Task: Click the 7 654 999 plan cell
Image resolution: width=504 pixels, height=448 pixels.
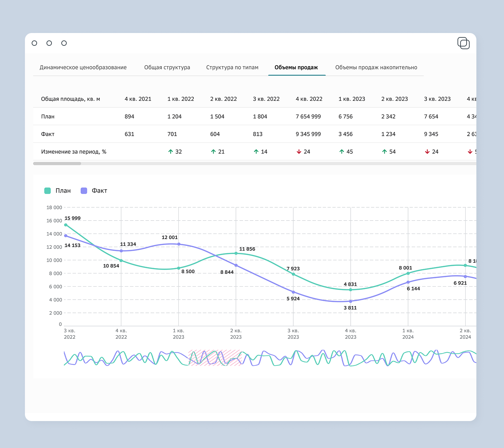Action: coord(308,117)
